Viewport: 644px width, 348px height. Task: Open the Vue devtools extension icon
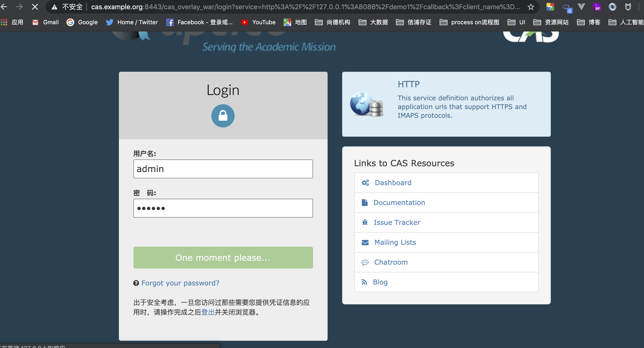[581, 7]
